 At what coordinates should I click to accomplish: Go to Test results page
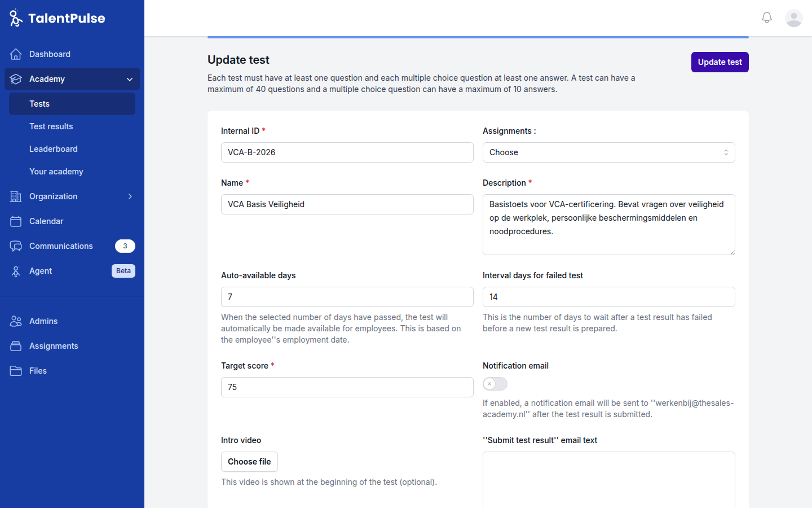51,126
